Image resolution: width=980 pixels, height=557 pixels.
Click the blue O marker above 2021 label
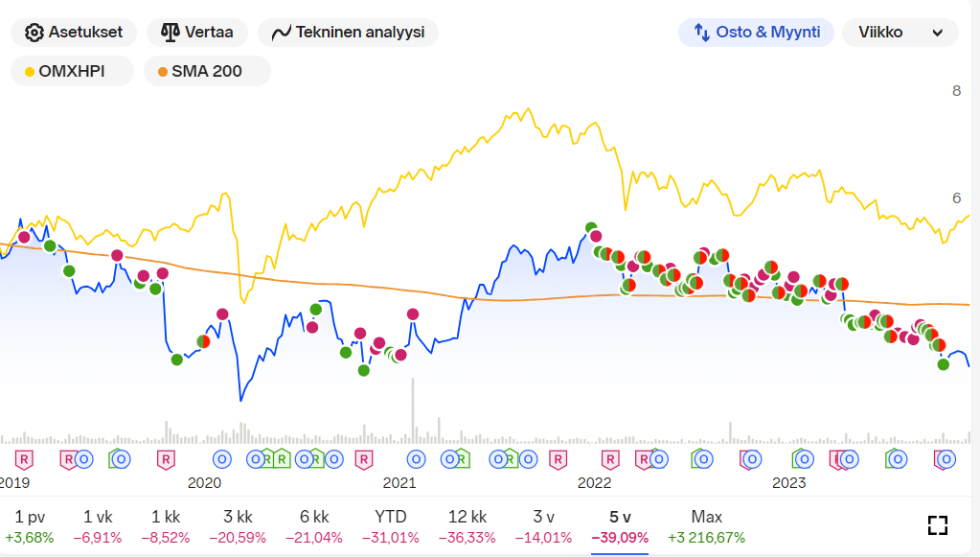416,459
